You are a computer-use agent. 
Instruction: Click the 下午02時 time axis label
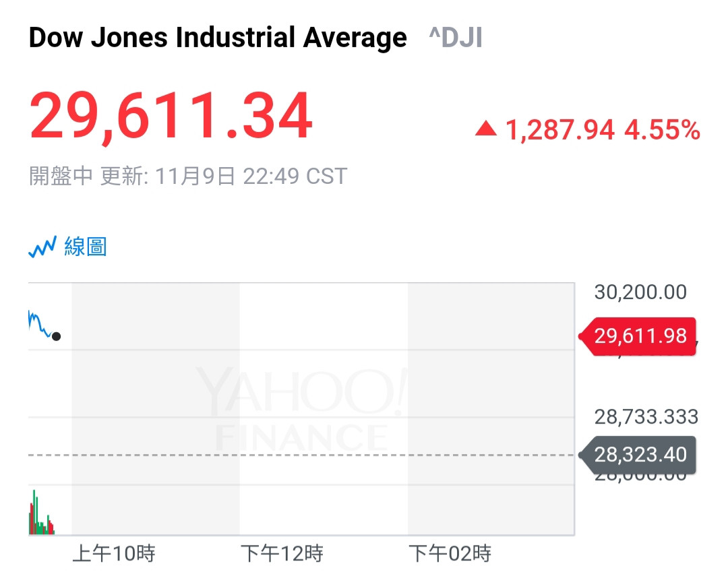tap(450, 554)
